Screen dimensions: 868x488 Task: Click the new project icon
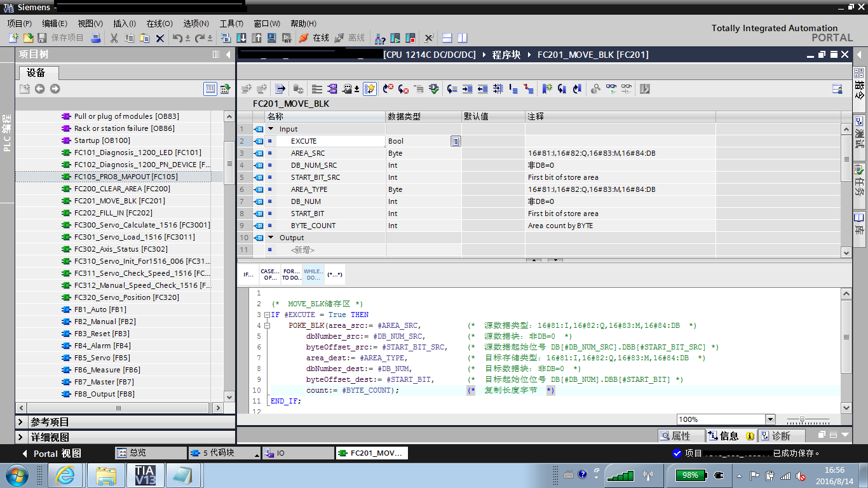click(13, 38)
